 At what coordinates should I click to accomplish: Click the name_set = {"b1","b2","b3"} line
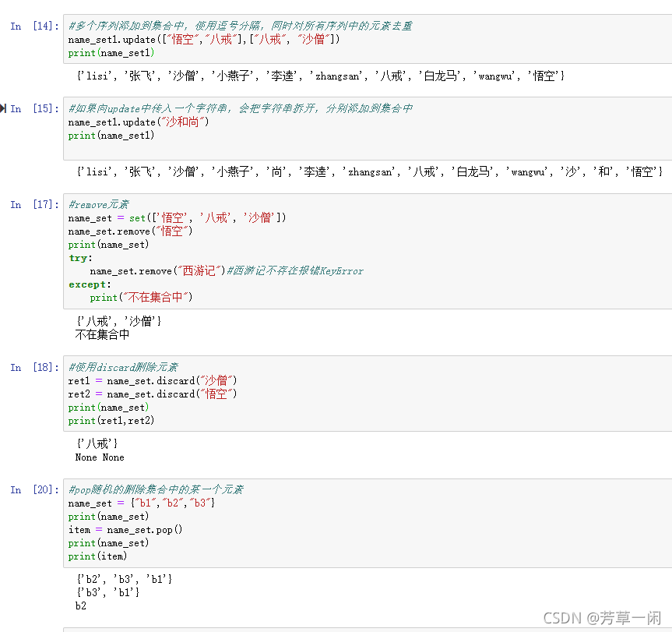142,503
